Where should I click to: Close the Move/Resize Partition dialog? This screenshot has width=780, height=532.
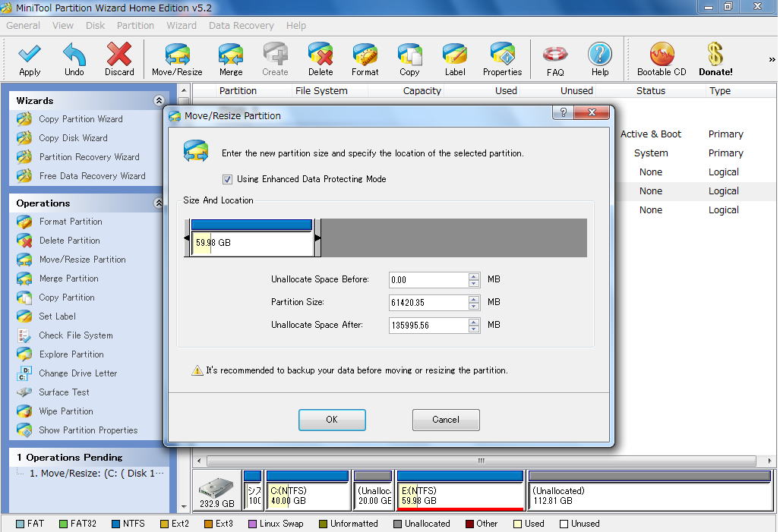pos(592,112)
